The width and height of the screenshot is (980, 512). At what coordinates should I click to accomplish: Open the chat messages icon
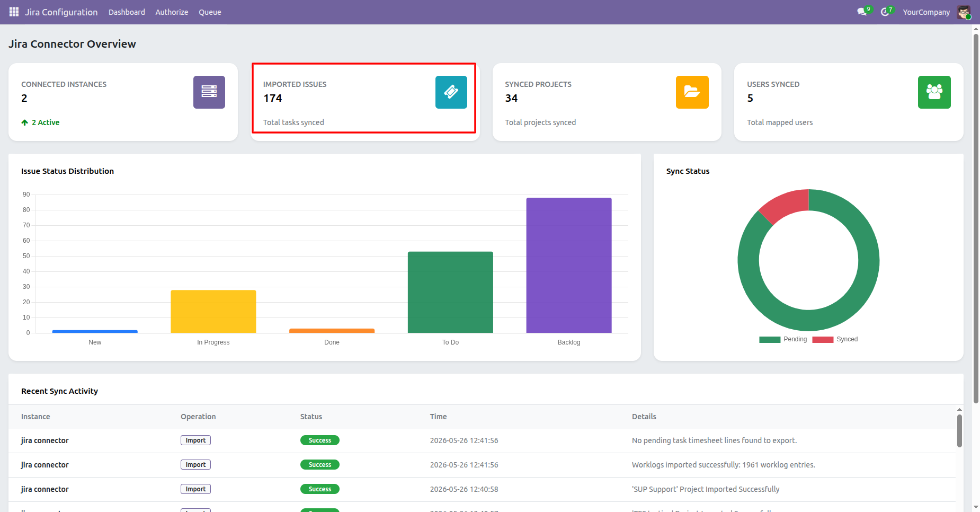862,12
